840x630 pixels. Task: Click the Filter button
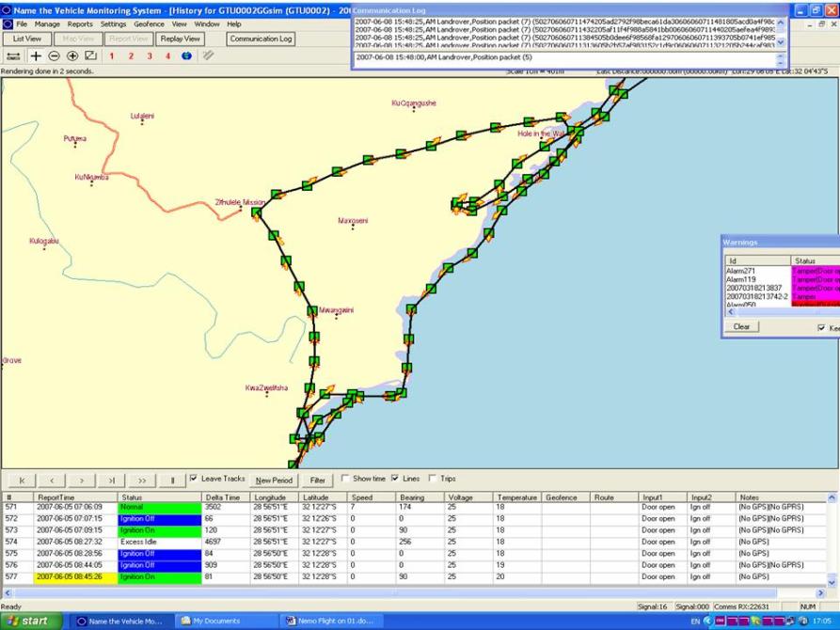(317, 480)
